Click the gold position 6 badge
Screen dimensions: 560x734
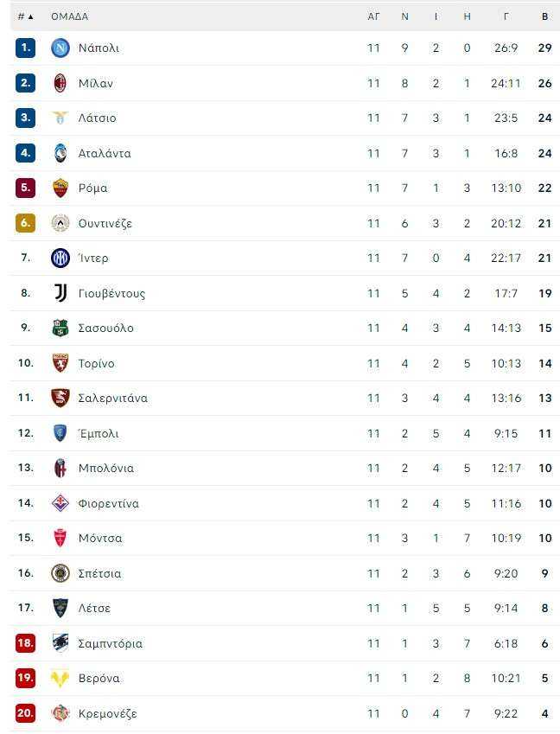point(25,223)
